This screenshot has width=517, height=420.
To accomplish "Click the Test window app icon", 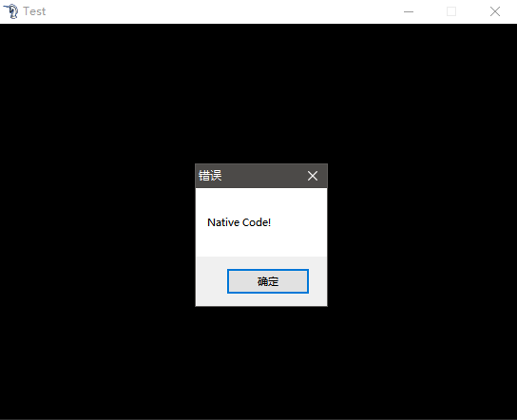I will pyautogui.click(x=11, y=11).
